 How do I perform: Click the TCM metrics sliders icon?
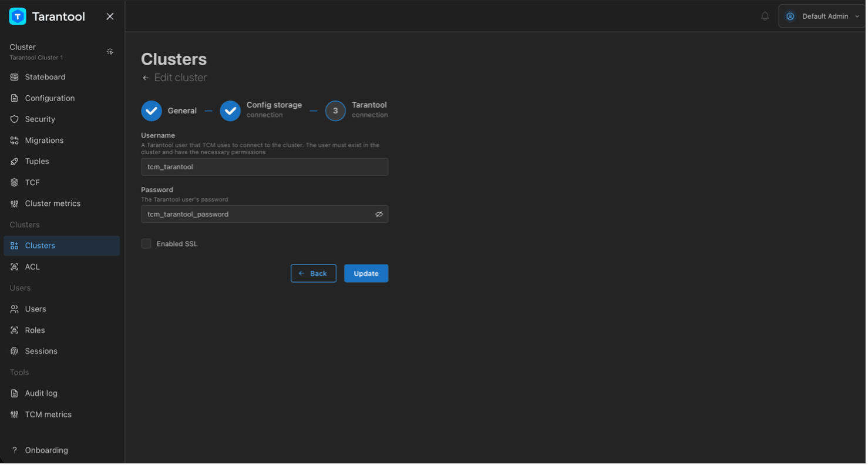coord(15,416)
